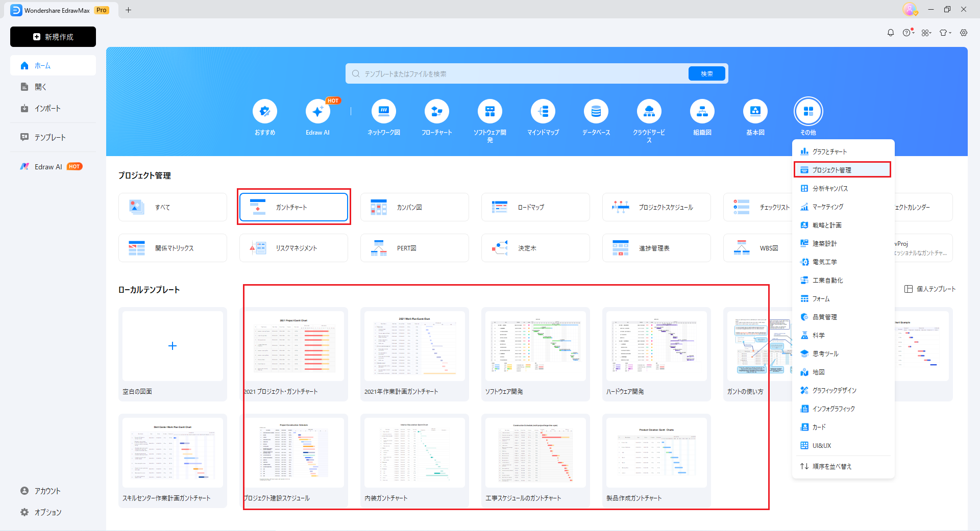Open the Flowchart (フローチャート) category icon
The height and width of the screenshot is (531, 980).
[x=436, y=112]
